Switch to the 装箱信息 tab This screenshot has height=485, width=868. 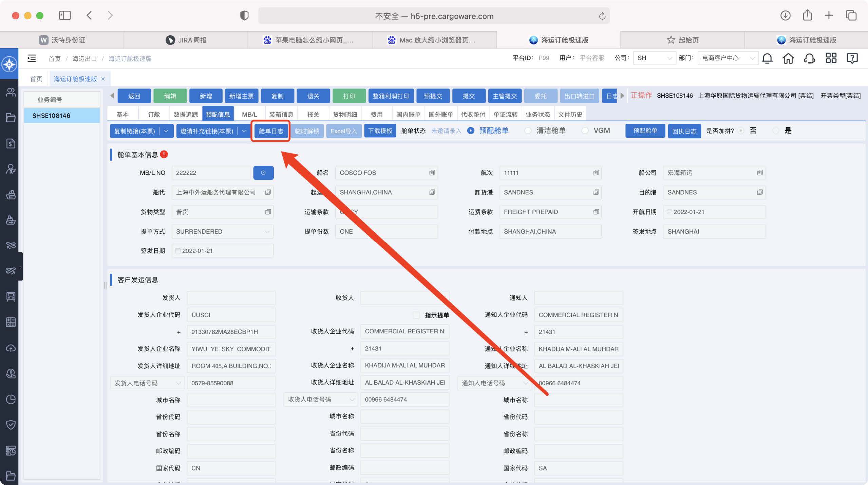(x=281, y=114)
